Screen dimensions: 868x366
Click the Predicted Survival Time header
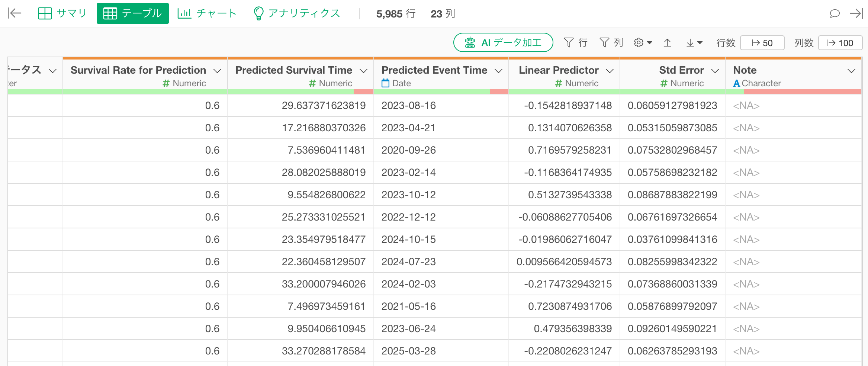click(294, 70)
